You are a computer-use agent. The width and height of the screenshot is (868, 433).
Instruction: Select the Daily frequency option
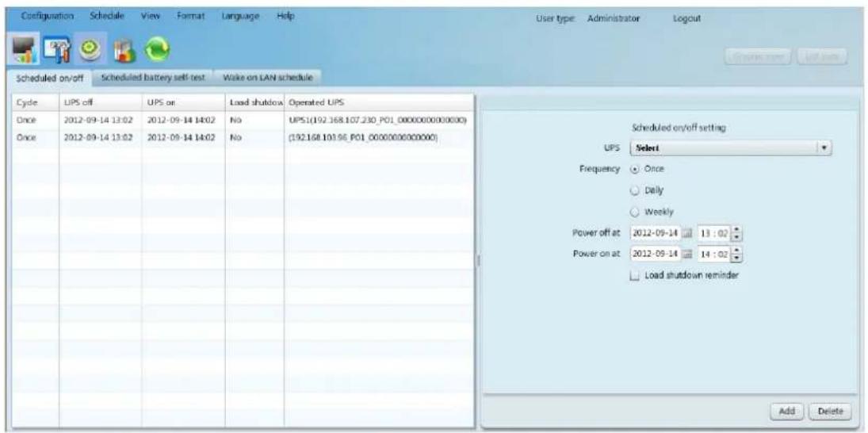(636, 190)
